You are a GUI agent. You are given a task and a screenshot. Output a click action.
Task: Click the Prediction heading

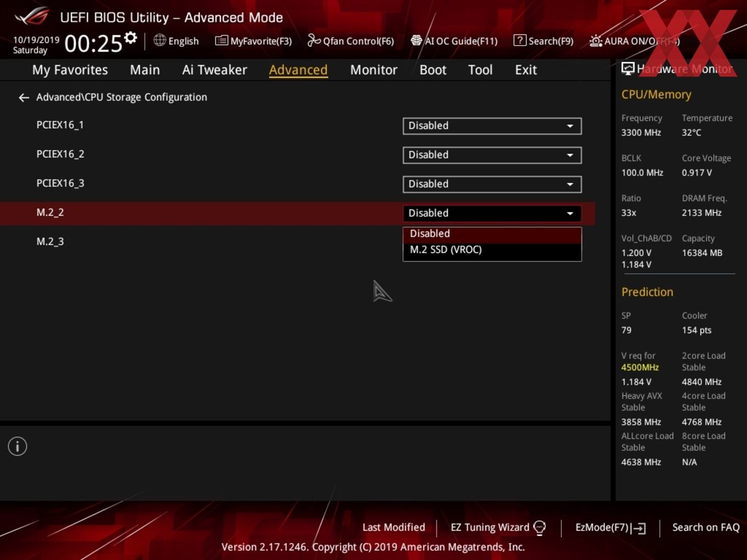[x=647, y=292]
